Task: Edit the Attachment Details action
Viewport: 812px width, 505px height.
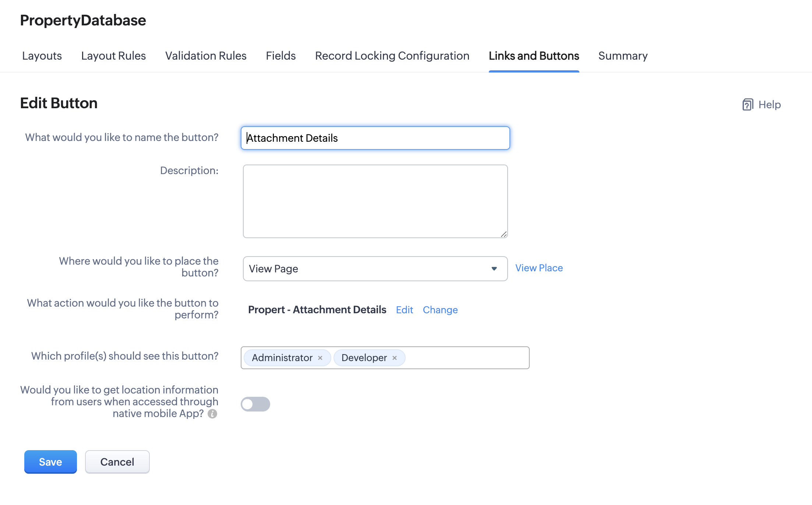Action: pyautogui.click(x=405, y=310)
